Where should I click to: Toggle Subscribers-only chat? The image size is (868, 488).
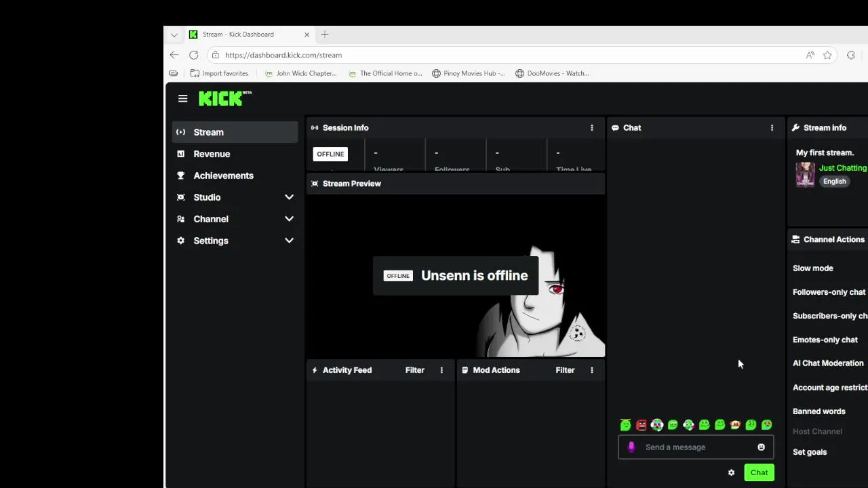click(830, 316)
